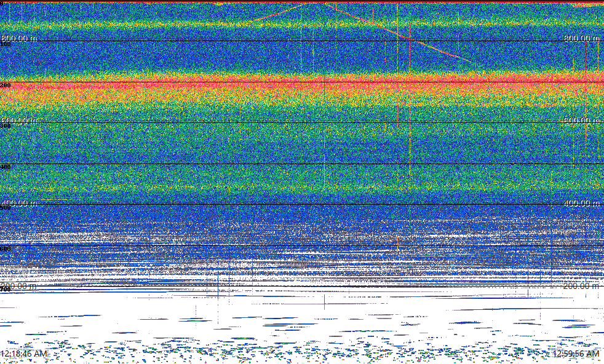Click the 600.00 m label on left edge

19,121
